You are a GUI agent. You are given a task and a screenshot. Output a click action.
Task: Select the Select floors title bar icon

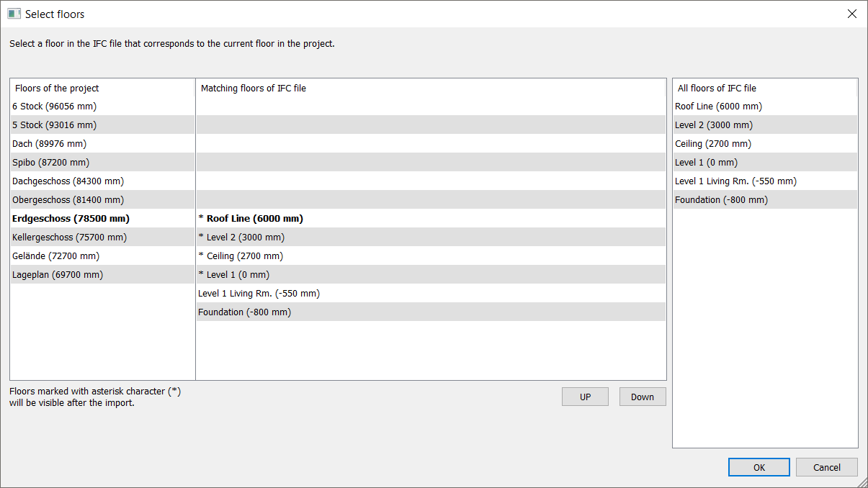14,14
